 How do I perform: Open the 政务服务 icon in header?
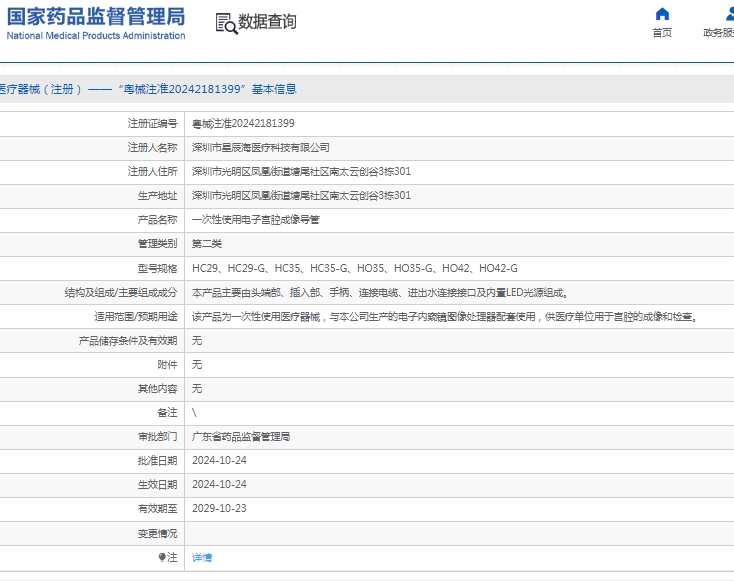point(730,14)
